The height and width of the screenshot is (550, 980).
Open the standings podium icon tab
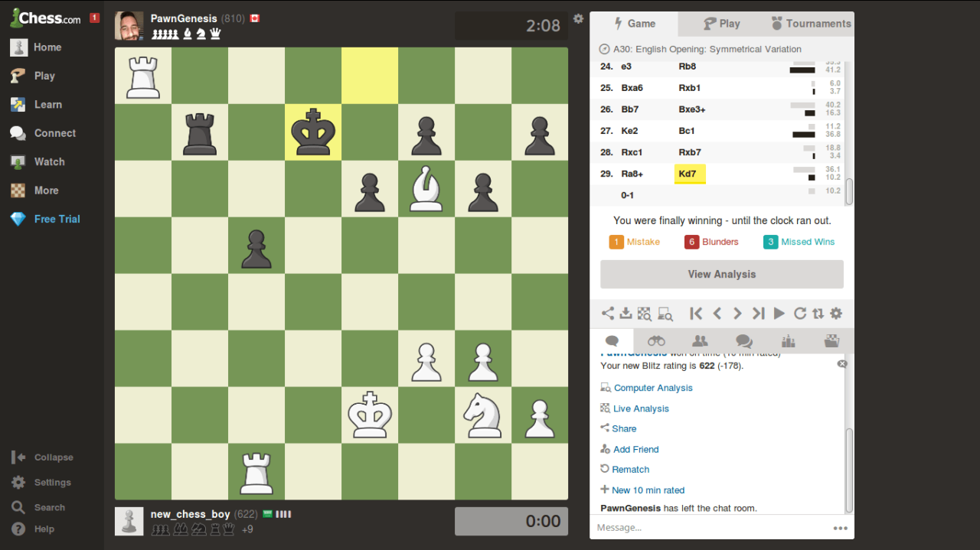click(788, 341)
